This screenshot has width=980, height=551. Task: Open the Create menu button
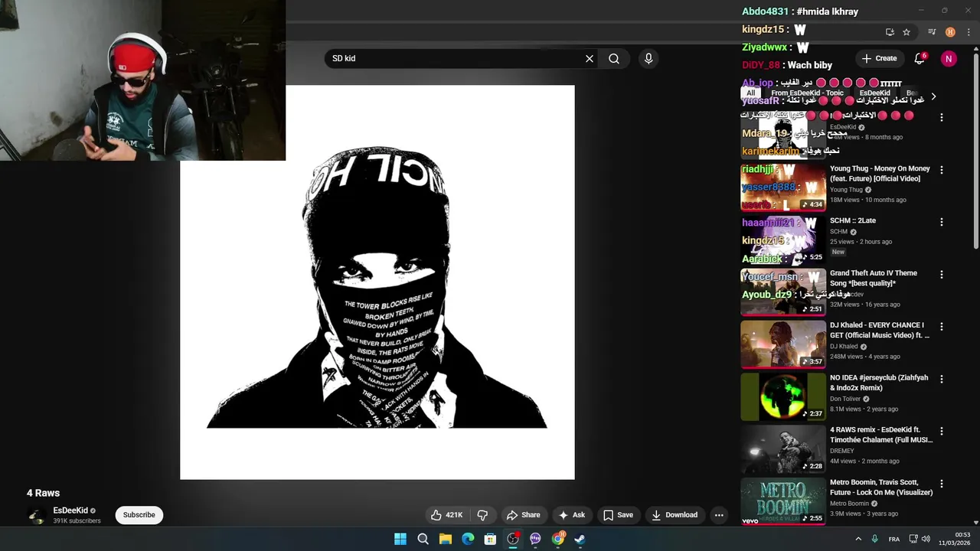click(878, 58)
